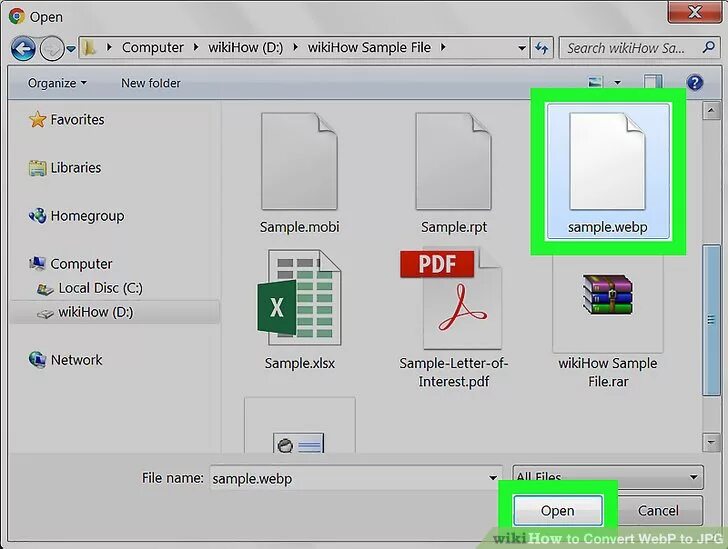Open the address bar history dropdown
This screenshot has height=549, width=728.
click(522, 48)
